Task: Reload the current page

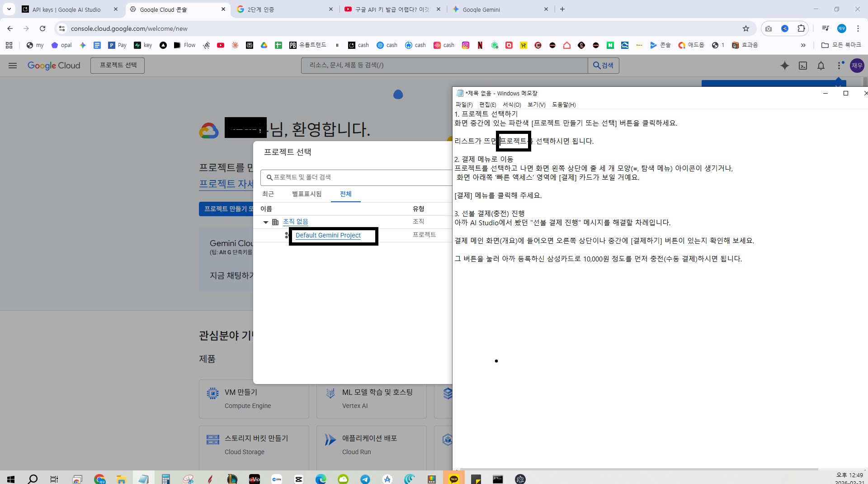Action: (42, 28)
